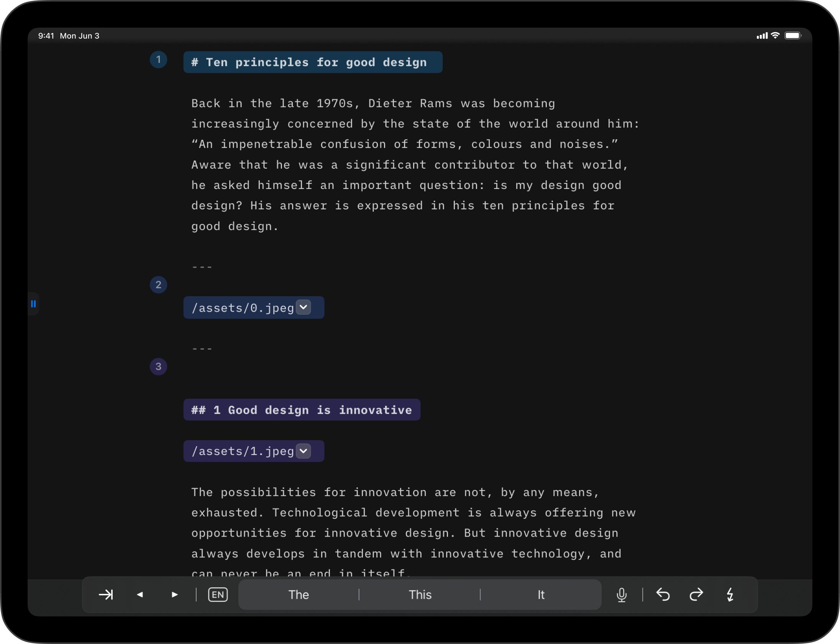Click the line starting "The possibilities for innovation"

tap(395, 492)
